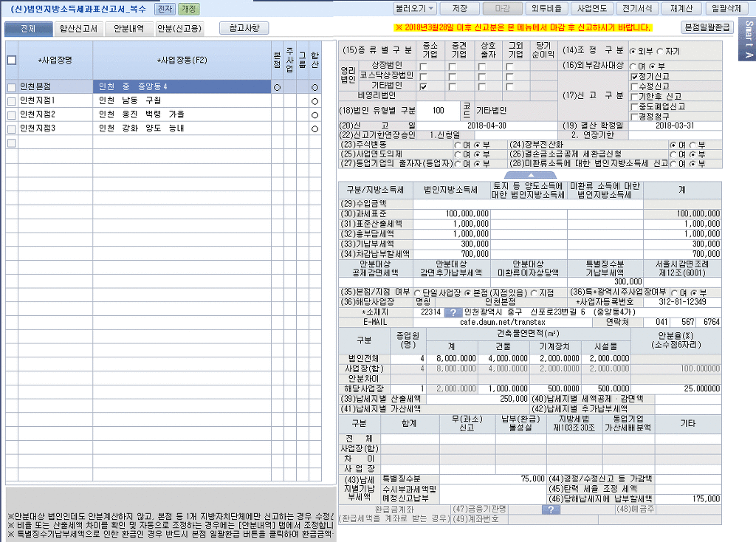Select the 인천 옹진 백령 가을 cell
Screen dimensions: 756x542
click(182, 114)
